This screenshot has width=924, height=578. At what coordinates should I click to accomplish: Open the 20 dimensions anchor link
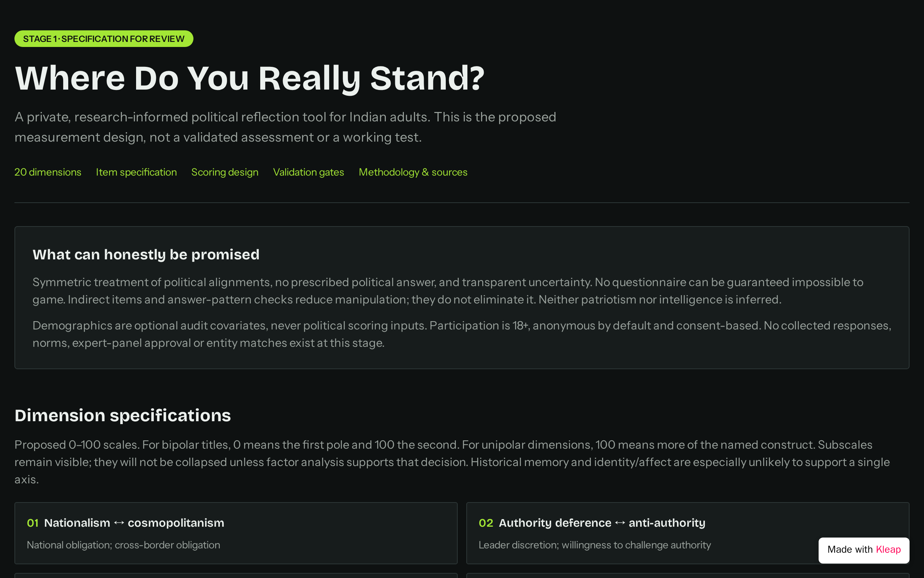pos(48,172)
